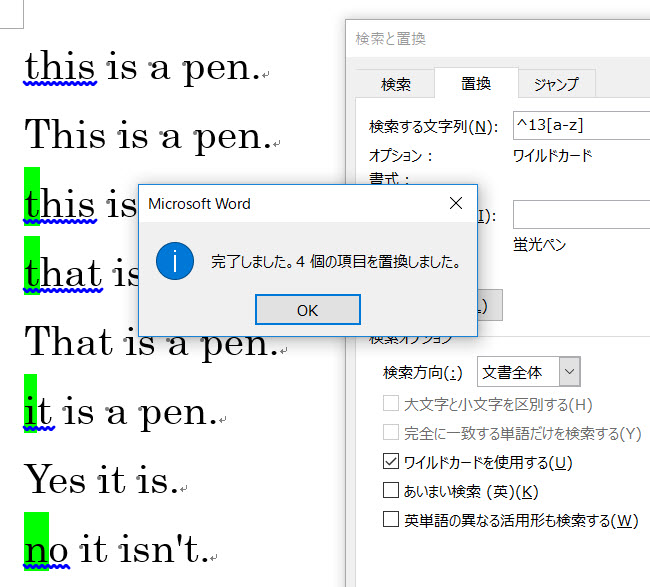The height and width of the screenshot is (587, 650).
Task: Switch to the 検索 tab
Action: pyautogui.click(x=396, y=84)
